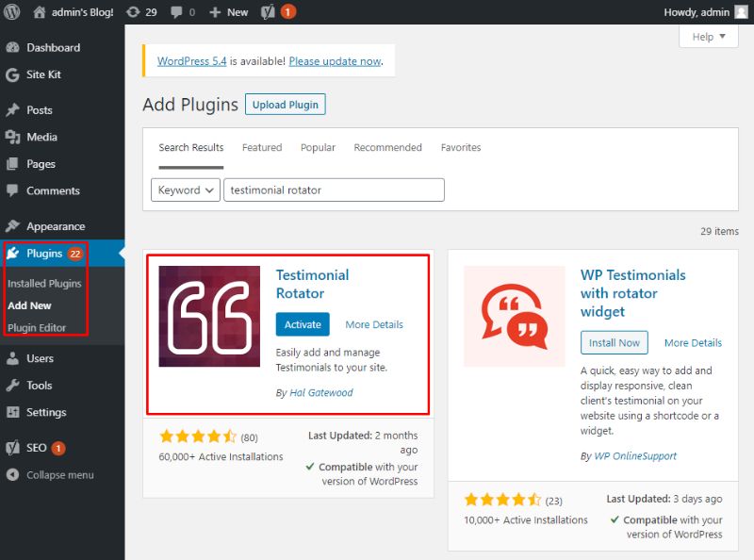Viewport: 754px width, 560px height.
Task: Open Installed Plugins submenu item
Action: [x=44, y=284]
